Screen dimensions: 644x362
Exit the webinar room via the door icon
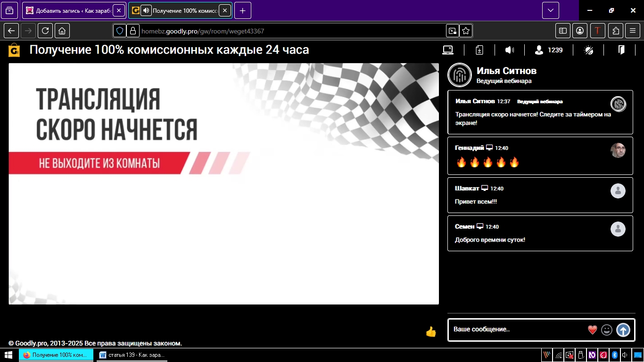coord(621,50)
